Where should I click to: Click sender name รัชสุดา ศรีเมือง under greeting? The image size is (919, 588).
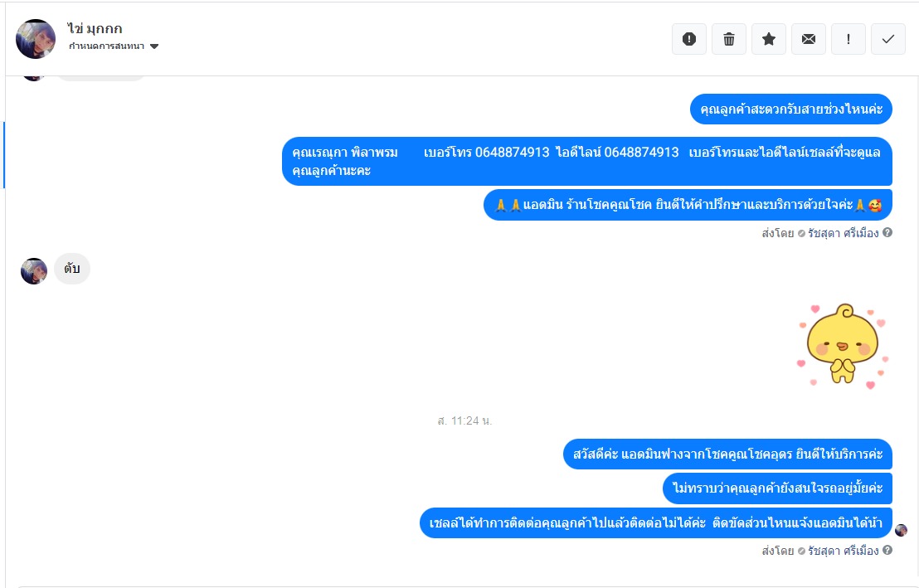click(844, 551)
